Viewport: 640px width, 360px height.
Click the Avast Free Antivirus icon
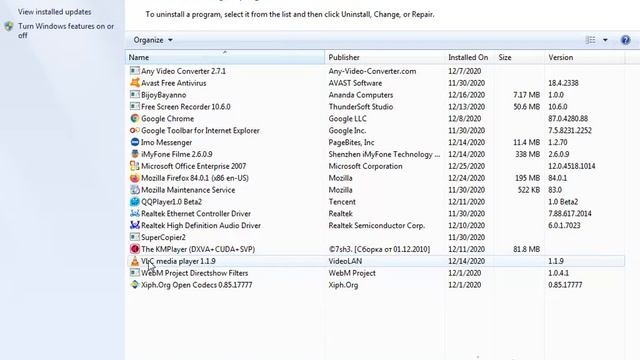point(135,83)
